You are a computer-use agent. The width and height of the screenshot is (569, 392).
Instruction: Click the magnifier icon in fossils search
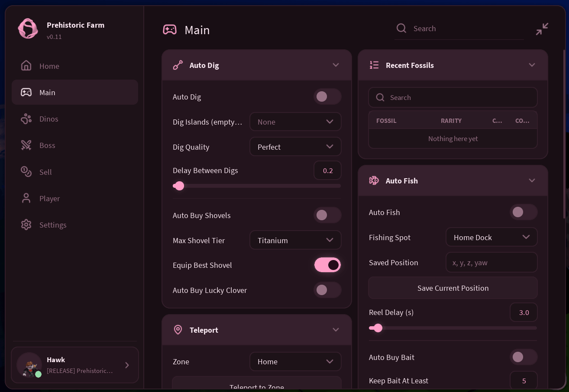click(380, 97)
